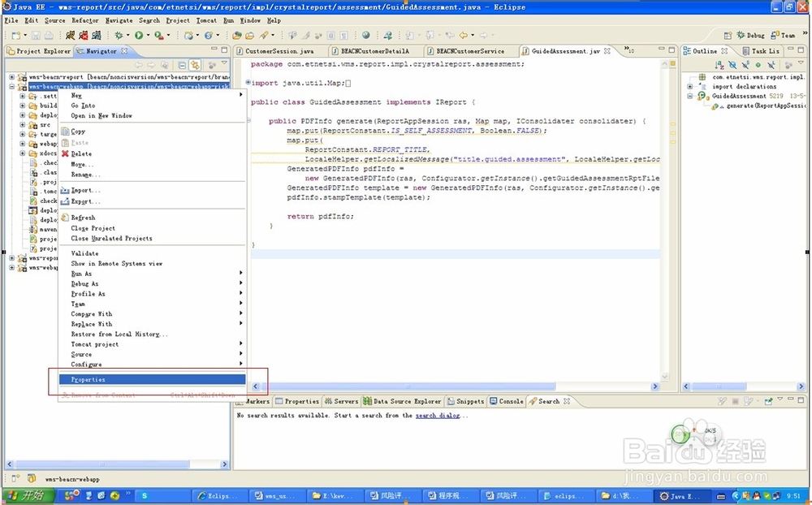Click the Hide Fields icon in Outline
Viewport: 812px width, 505px height.
[x=732, y=65]
